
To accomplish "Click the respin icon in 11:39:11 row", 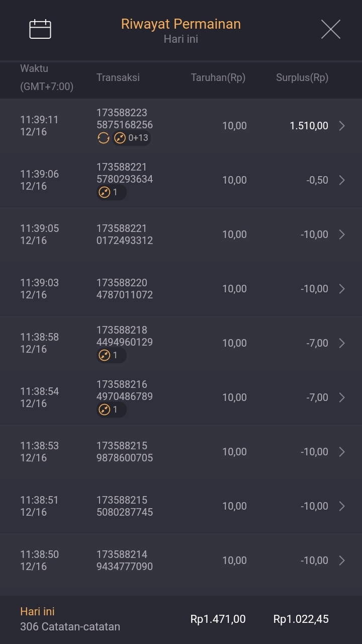I will tap(103, 138).
